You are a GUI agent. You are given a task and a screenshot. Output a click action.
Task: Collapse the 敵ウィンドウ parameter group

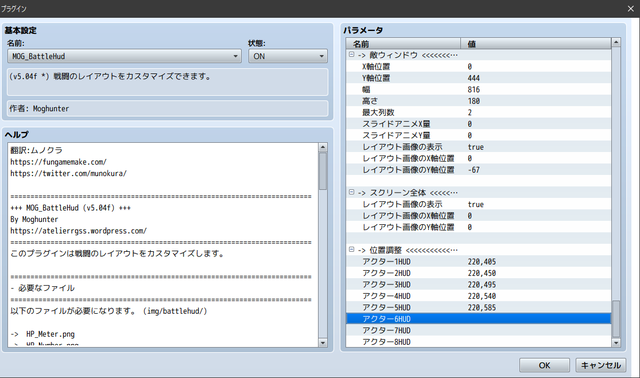[x=351, y=54]
